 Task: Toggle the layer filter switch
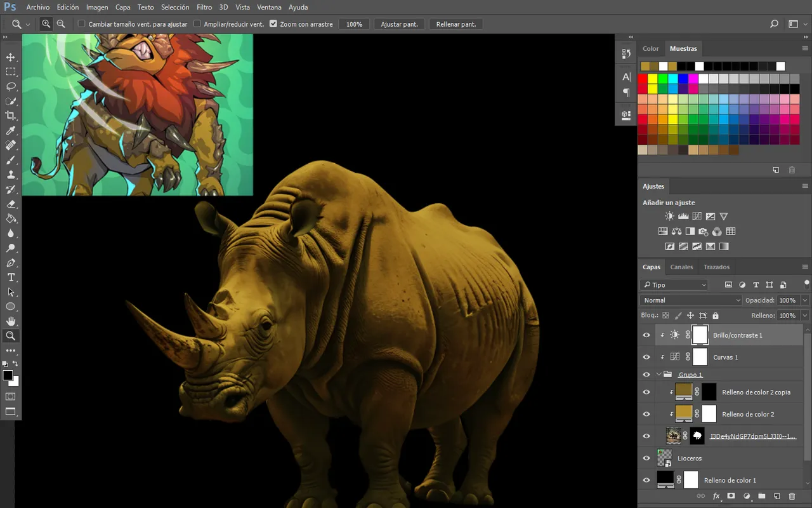806,284
